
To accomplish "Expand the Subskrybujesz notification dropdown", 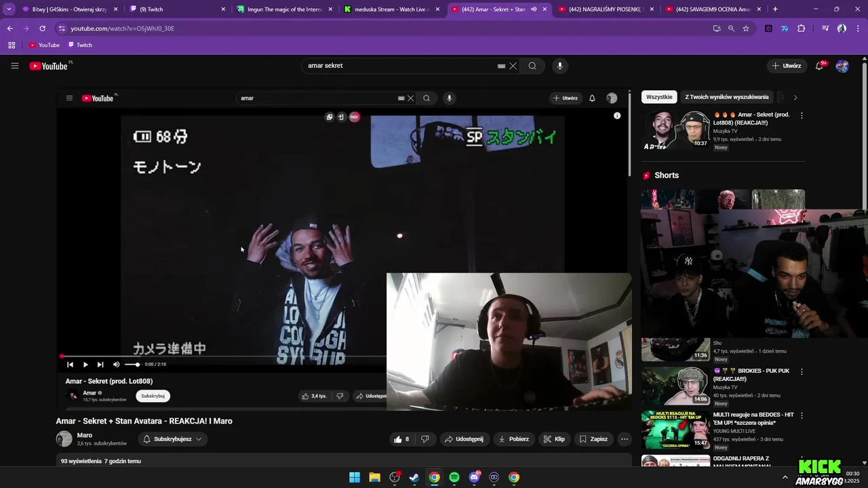I will (x=173, y=439).
